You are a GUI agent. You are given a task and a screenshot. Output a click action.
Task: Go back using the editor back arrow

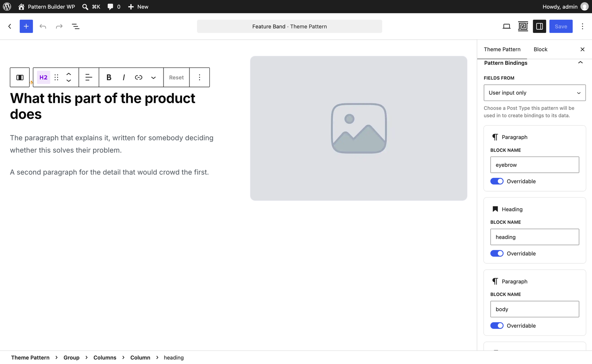(x=10, y=26)
